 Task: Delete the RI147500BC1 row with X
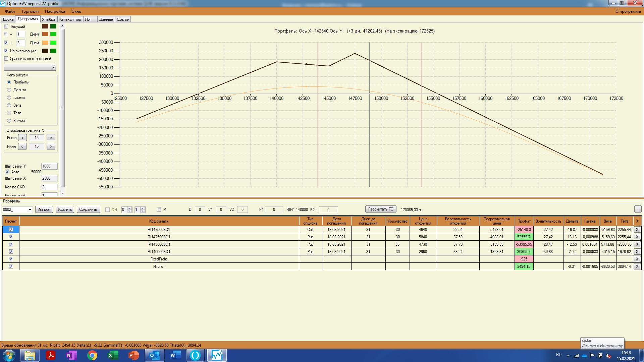point(637,230)
